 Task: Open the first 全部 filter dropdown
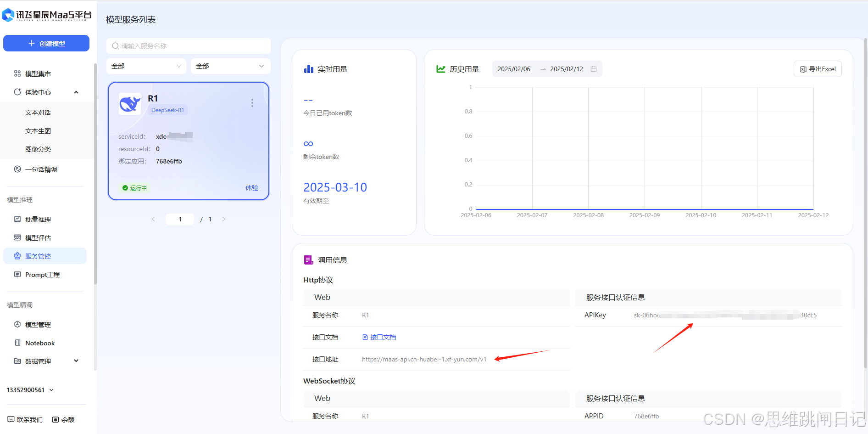pyautogui.click(x=146, y=66)
